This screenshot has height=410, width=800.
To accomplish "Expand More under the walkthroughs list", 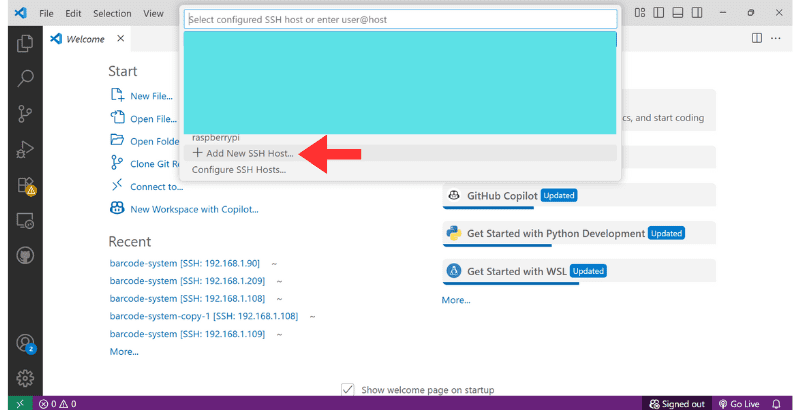I will (x=456, y=300).
